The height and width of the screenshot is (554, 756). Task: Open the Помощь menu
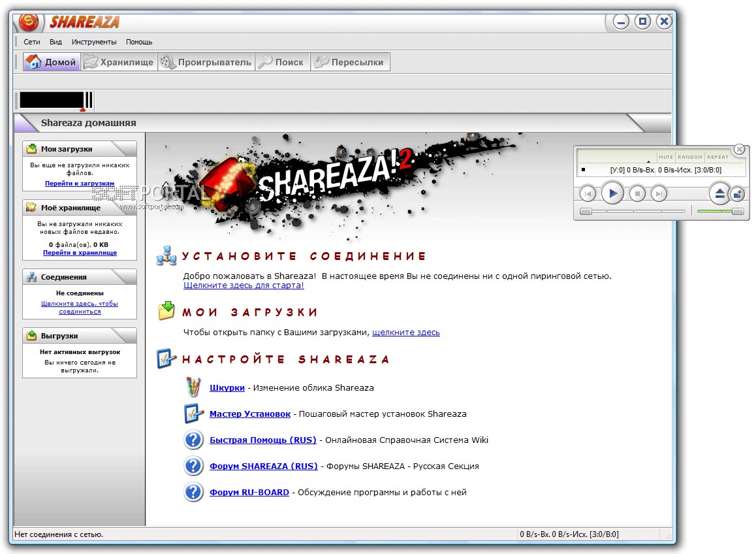click(139, 42)
